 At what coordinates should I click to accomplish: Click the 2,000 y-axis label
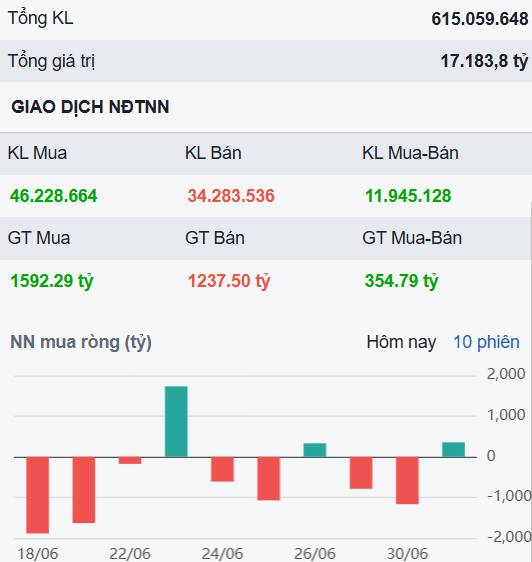point(506,374)
